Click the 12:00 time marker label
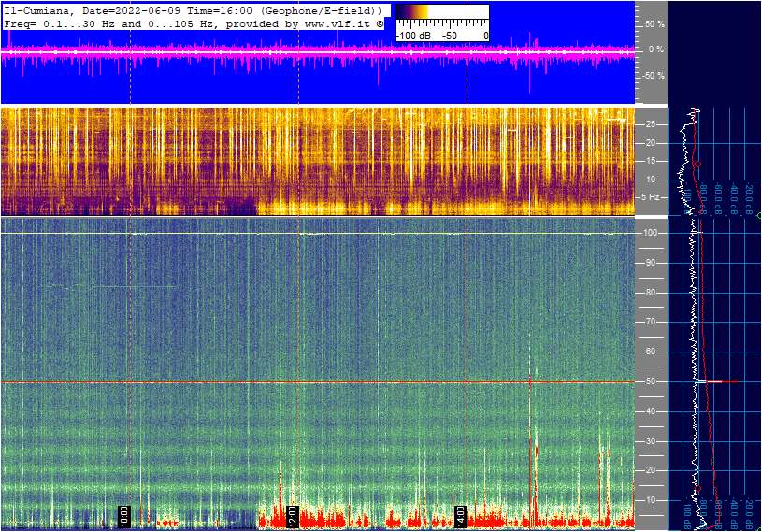The height and width of the screenshot is (532, 762). 293,515
